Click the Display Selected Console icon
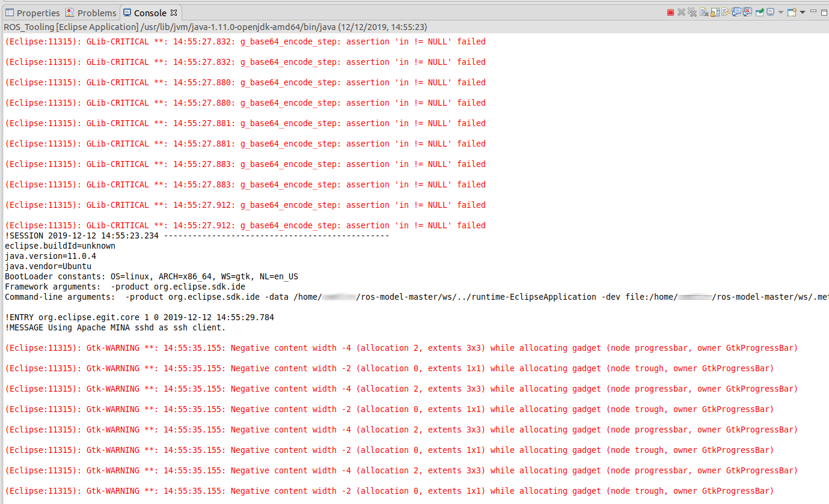This screenshot has width=829, height=504. pos(769,11)
